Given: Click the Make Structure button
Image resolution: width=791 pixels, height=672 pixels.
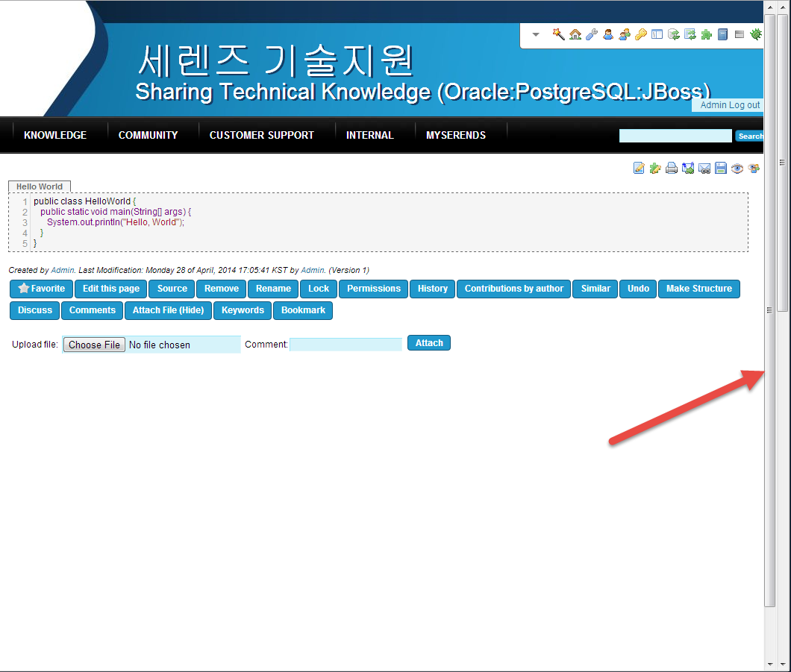Looking at the screenshot, I should 699,289.
